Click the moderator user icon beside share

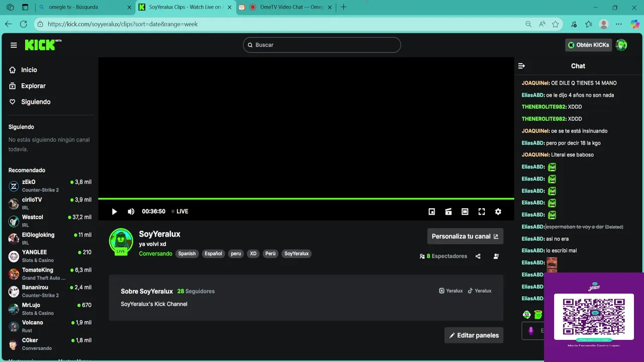click(x=496, y=256)
